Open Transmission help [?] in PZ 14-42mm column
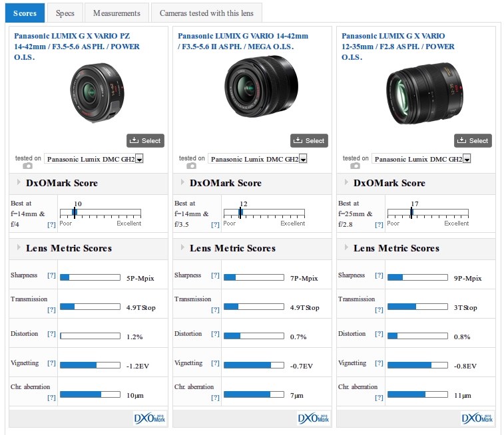The height and width of the screenshot is (435, 504). click(51, 309)
